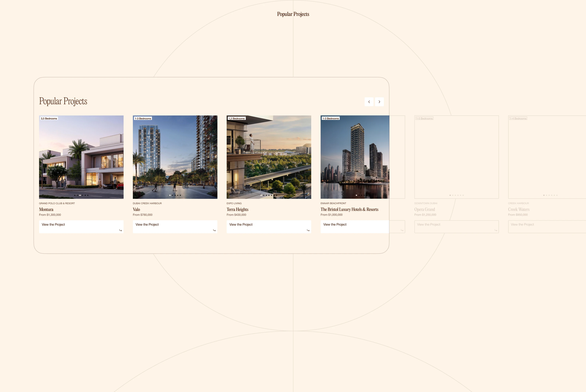
Task: Click the From $1,000,000 price
Action: point(332,215)
